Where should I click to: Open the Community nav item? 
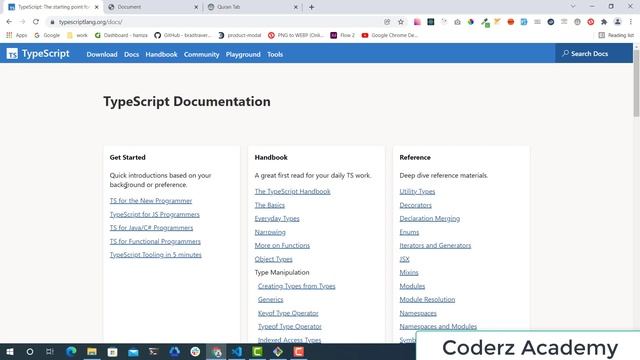(201, 54)
